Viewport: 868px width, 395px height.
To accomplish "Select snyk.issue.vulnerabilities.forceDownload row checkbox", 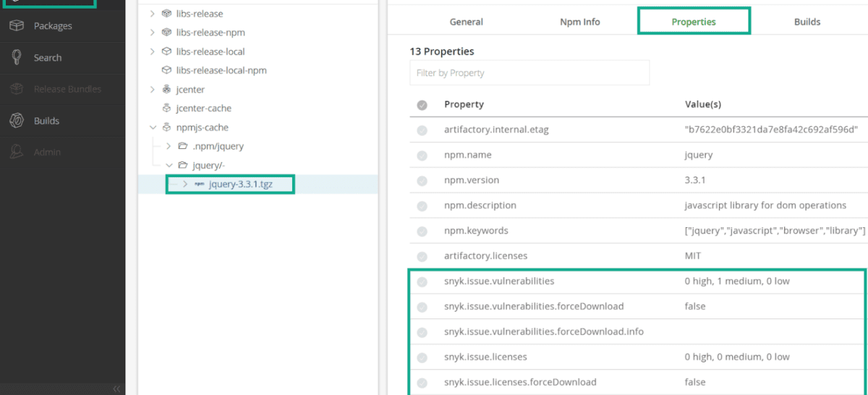I will [422, 307].
